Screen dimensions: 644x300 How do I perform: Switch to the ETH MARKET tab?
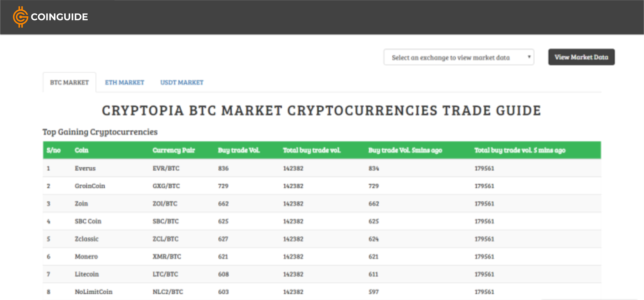coord(124,82)
